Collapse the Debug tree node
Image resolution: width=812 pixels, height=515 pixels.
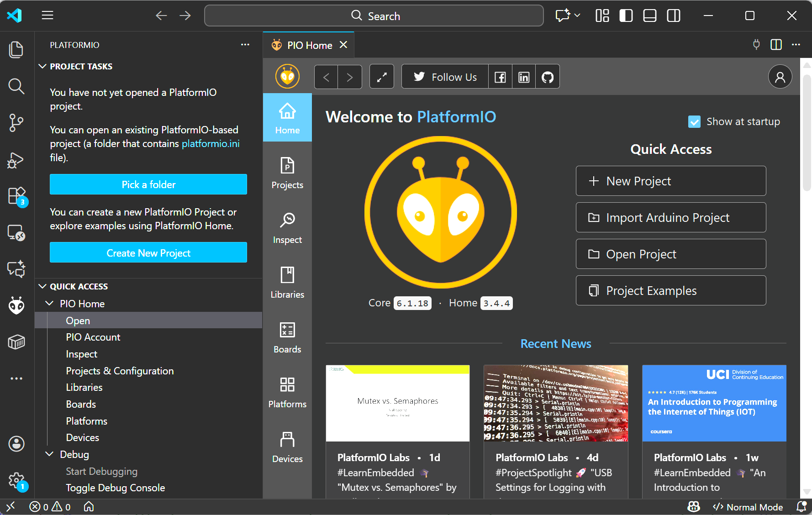(49, 454)
